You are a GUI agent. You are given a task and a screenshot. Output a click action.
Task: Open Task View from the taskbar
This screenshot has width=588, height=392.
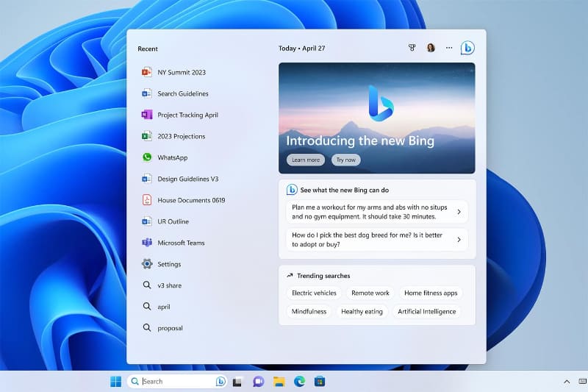point(237,382)
